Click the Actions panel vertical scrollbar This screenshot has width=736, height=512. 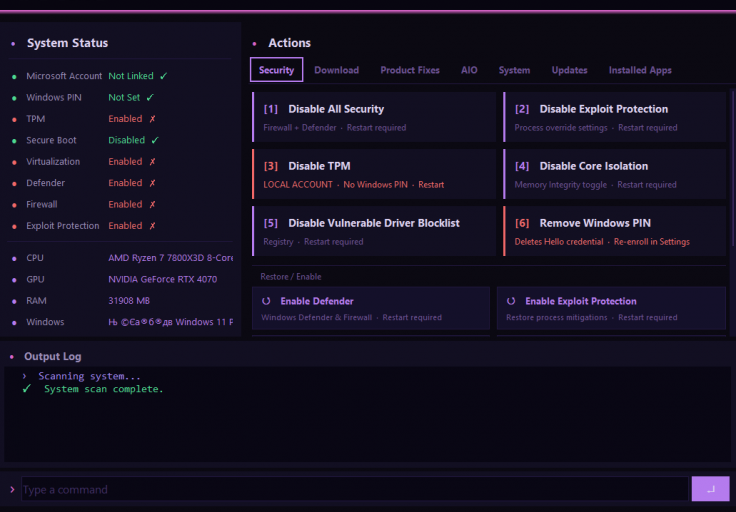[x=733, y=169]
